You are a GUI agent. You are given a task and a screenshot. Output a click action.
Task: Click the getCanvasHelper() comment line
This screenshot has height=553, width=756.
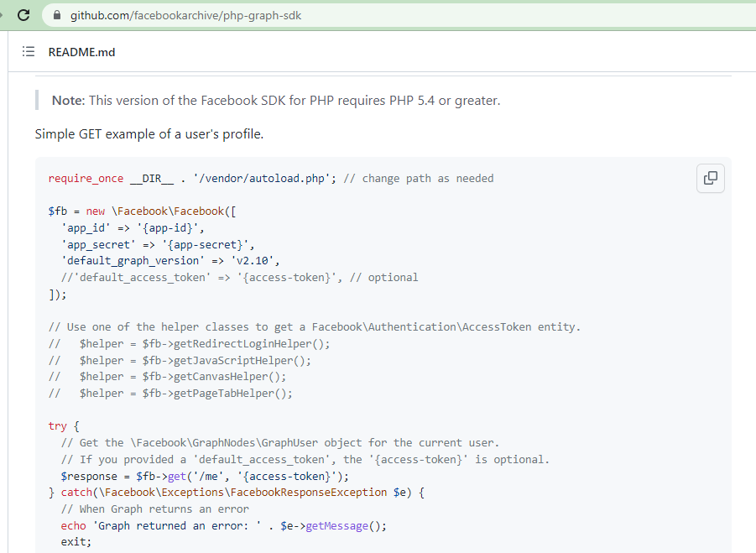coord(167,377)
